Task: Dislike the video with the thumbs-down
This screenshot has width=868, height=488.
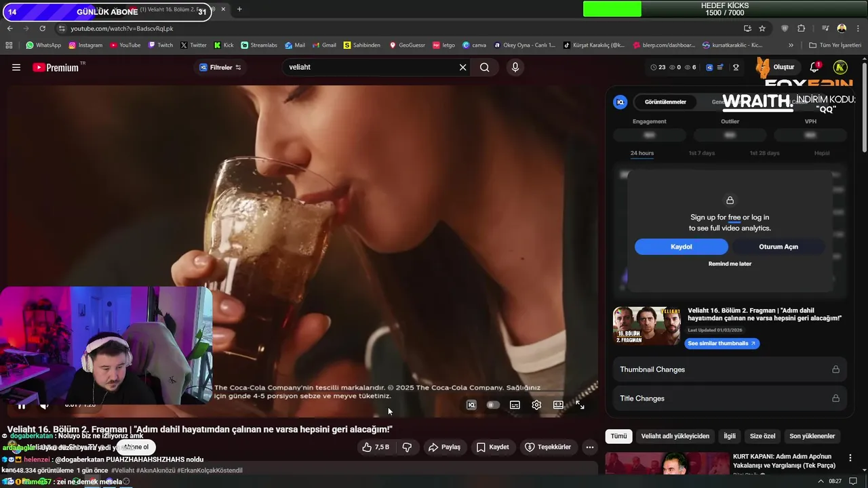Action: click(407, 447)
